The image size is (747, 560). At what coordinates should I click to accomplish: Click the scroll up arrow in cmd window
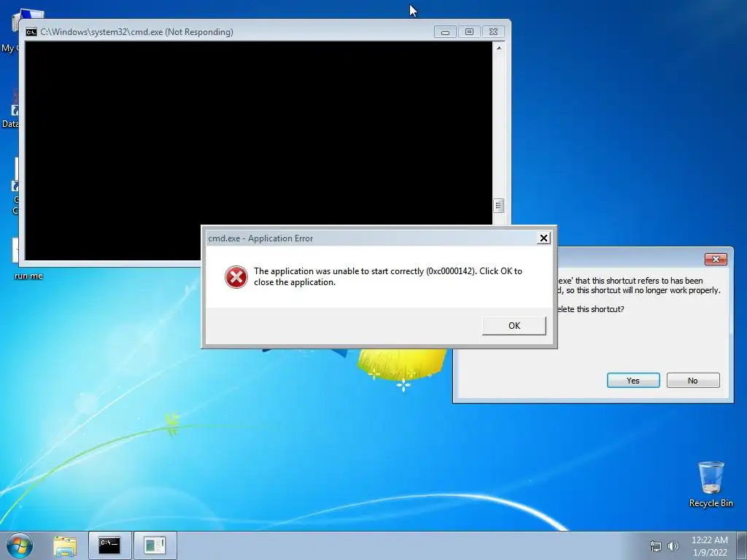click(x=498, y=48)
